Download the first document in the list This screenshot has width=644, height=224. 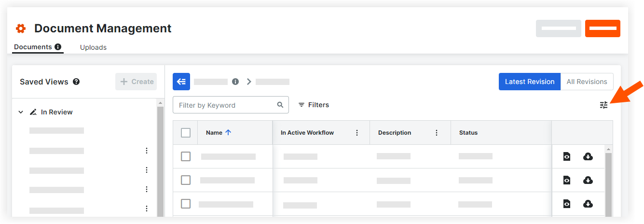click(588, 156)
